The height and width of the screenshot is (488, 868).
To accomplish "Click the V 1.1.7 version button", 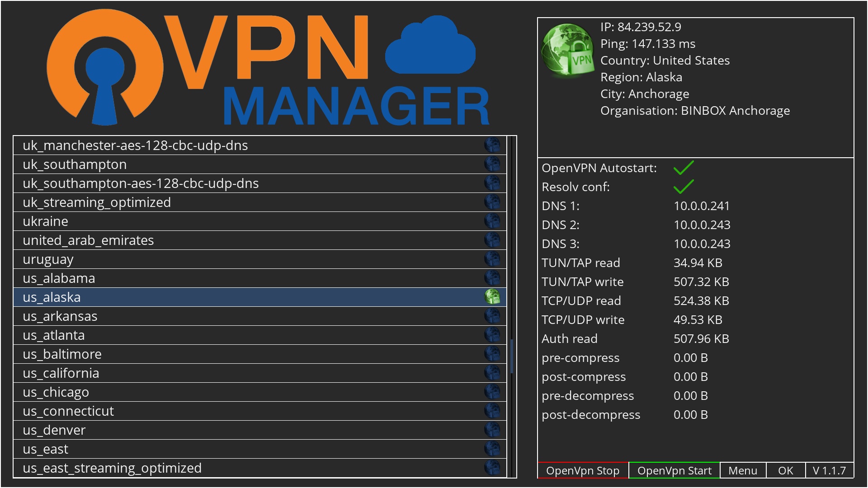I will [x=830, y=470].
